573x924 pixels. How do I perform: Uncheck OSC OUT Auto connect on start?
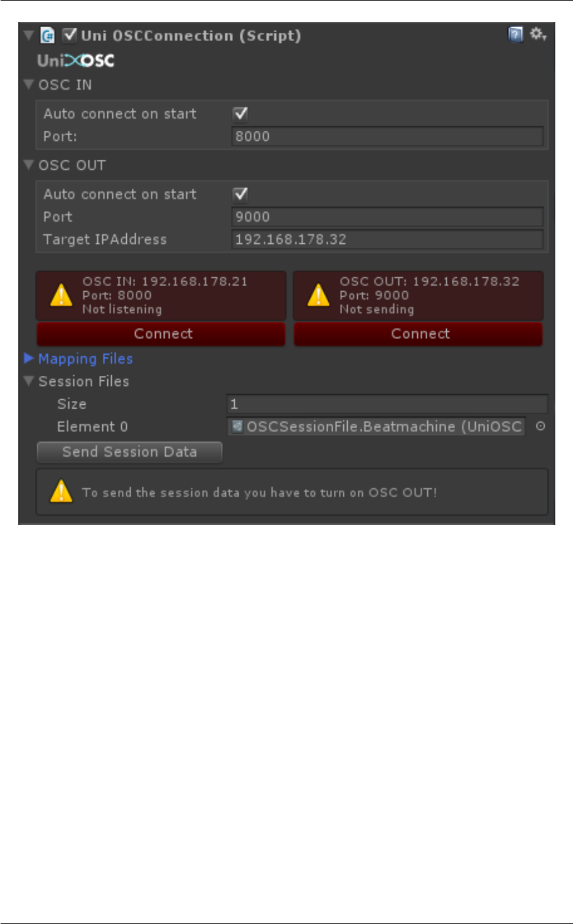coord(240,194)
